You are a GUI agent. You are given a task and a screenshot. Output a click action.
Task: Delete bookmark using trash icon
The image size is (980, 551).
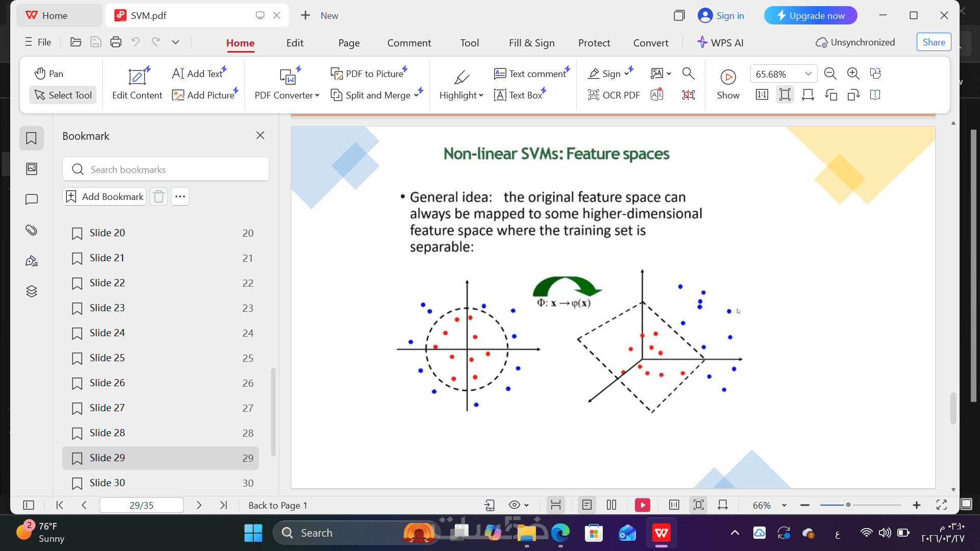pos(159,196)
